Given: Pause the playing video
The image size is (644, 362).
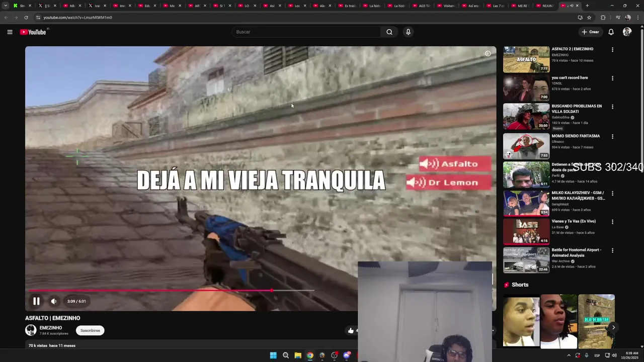Looking at the screenshot, I should (x=36, y=301).
